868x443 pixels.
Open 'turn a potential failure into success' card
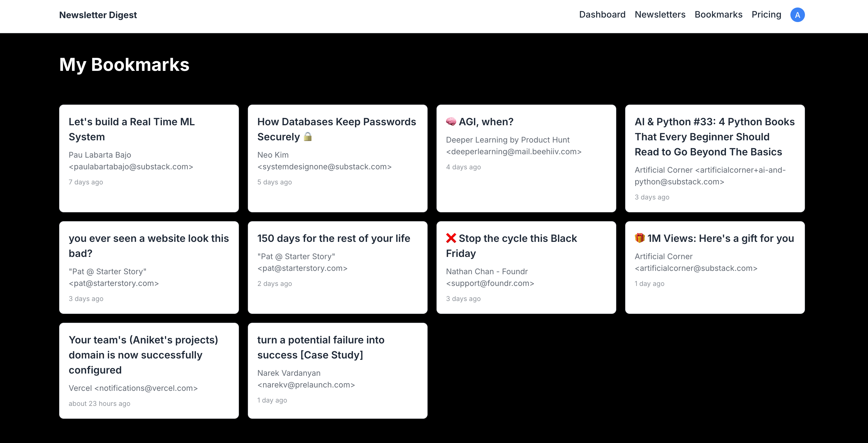pyautogui.click(x=338, y=370)
